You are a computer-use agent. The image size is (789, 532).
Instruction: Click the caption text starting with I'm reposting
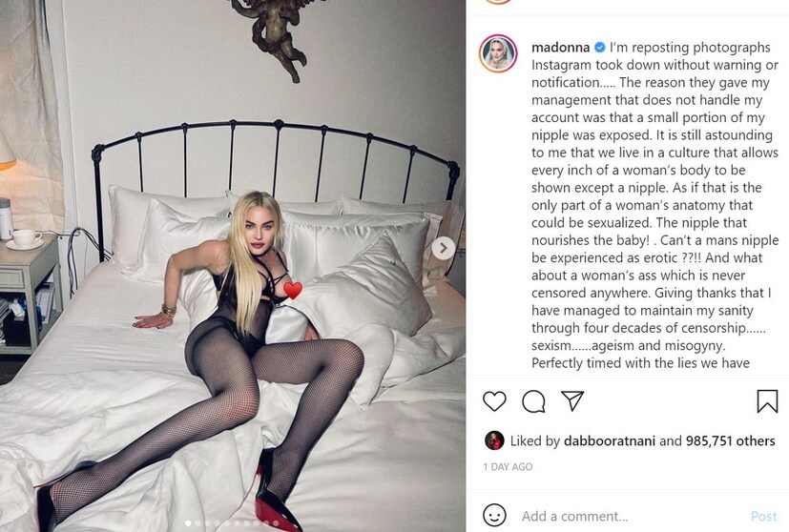point(655,205)
